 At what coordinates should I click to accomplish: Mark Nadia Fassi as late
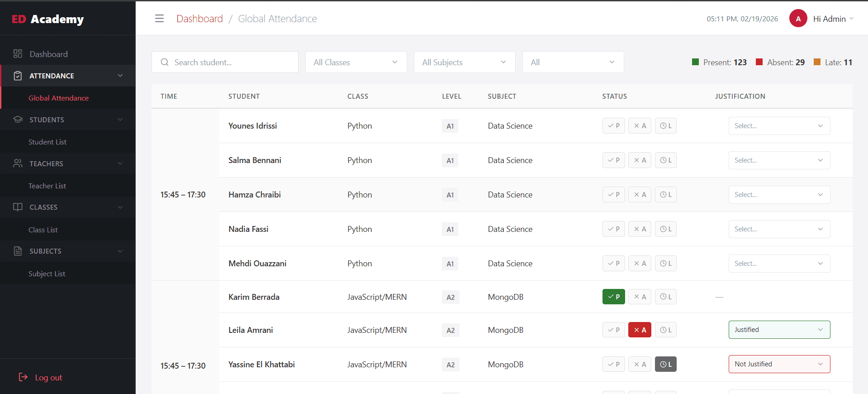[666, 229]
